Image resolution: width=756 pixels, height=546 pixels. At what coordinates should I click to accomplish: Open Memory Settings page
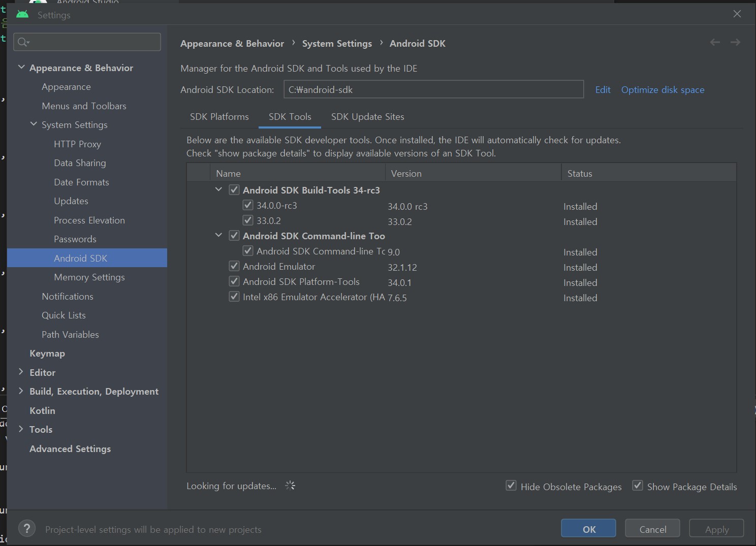pyautogui.click(x=89, y=277)
